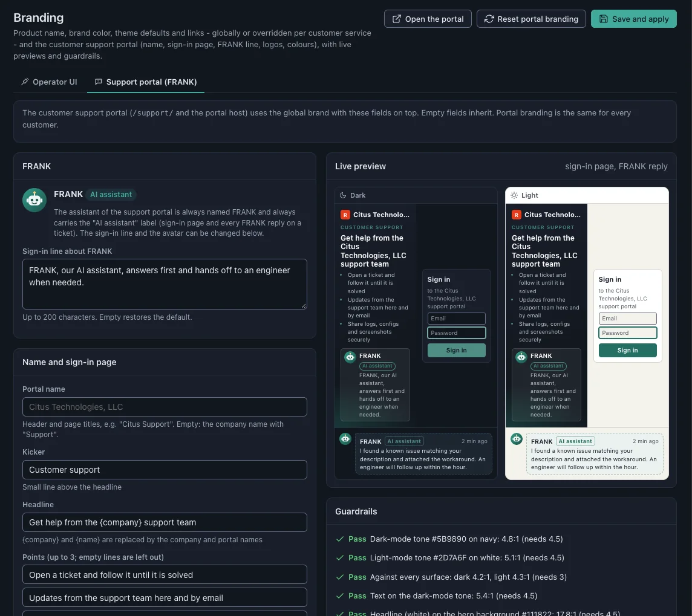
Task: Click the resize handle of the sign-in line textarea
Action: [x=304, y=306]
